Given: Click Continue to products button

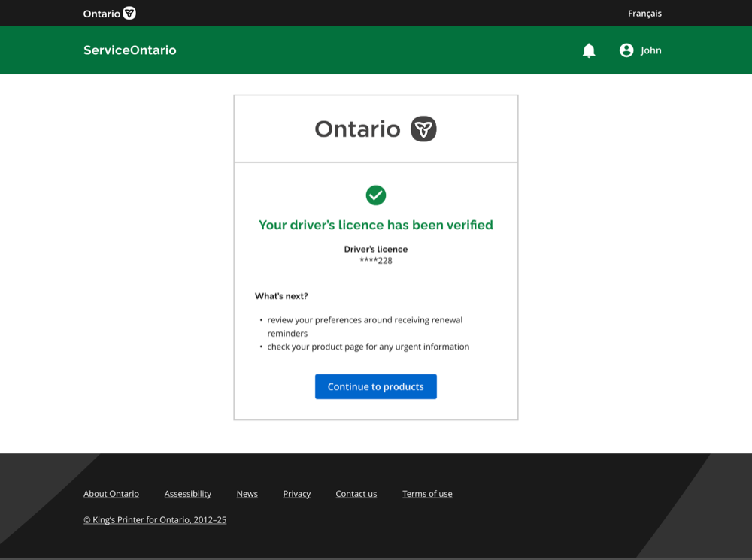Looking at the screenshot, I should click(375, 386).
